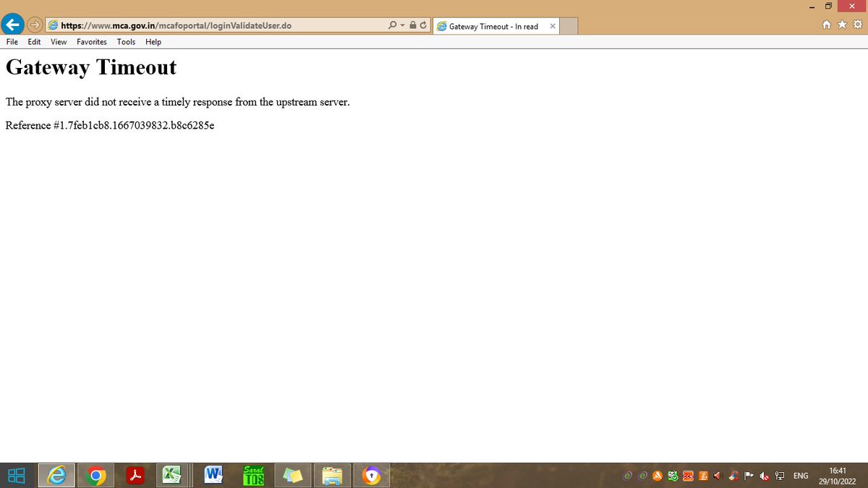This screenshot has height=488, width=868.
Task: Click the orange stamp tray icon
Action: [x=703, y=476]
